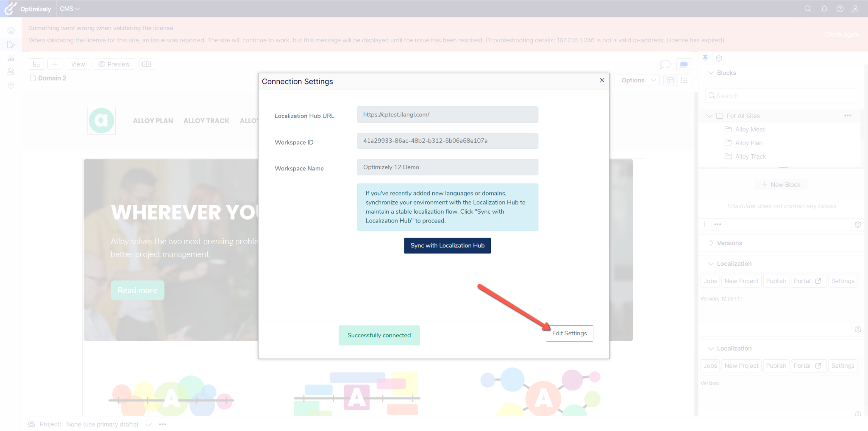The image size is (868, 431).
Task: Click the Check again link
Action: click(841, 35)
